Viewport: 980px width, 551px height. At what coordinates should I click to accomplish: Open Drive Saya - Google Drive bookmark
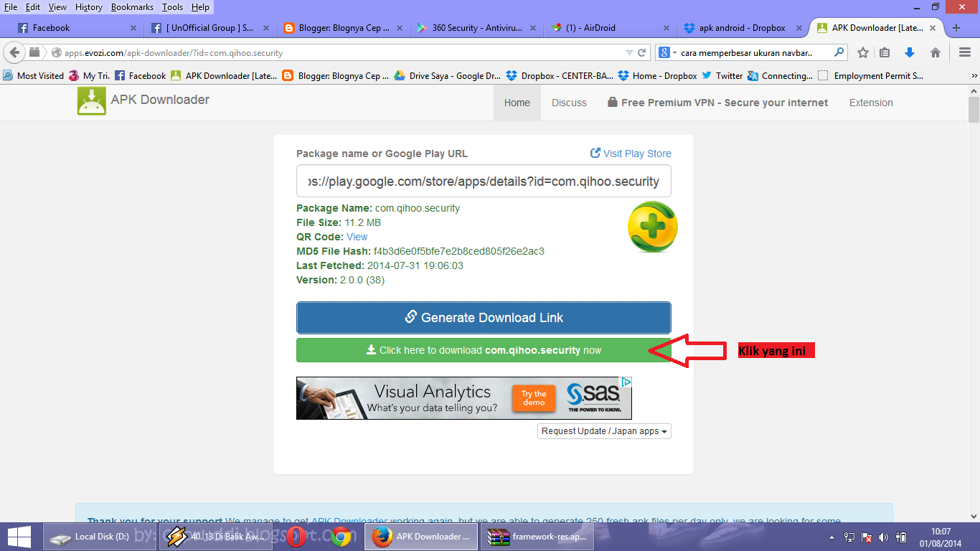[x=447, y=75]
